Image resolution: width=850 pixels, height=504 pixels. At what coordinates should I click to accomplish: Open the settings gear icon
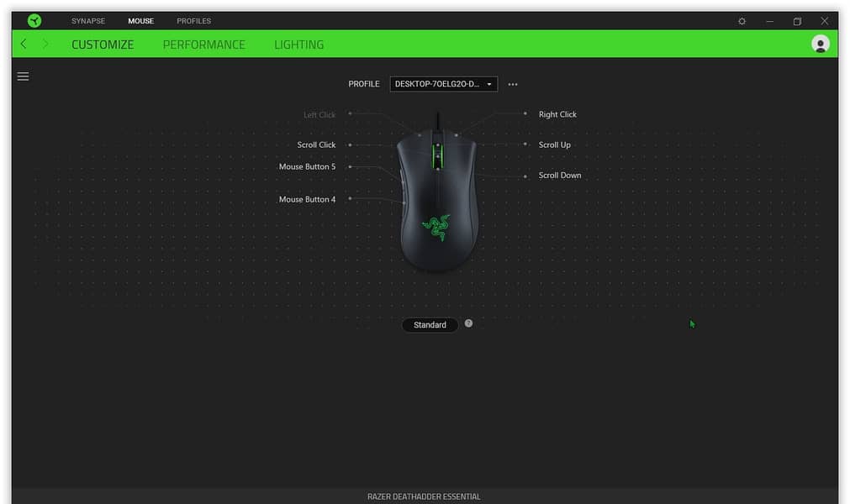742,21
